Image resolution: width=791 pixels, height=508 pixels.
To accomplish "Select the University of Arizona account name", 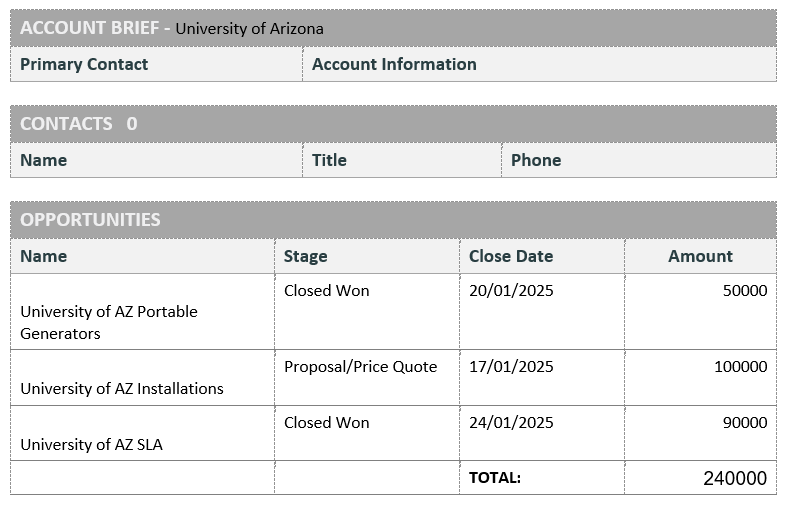I will point(249,29).
